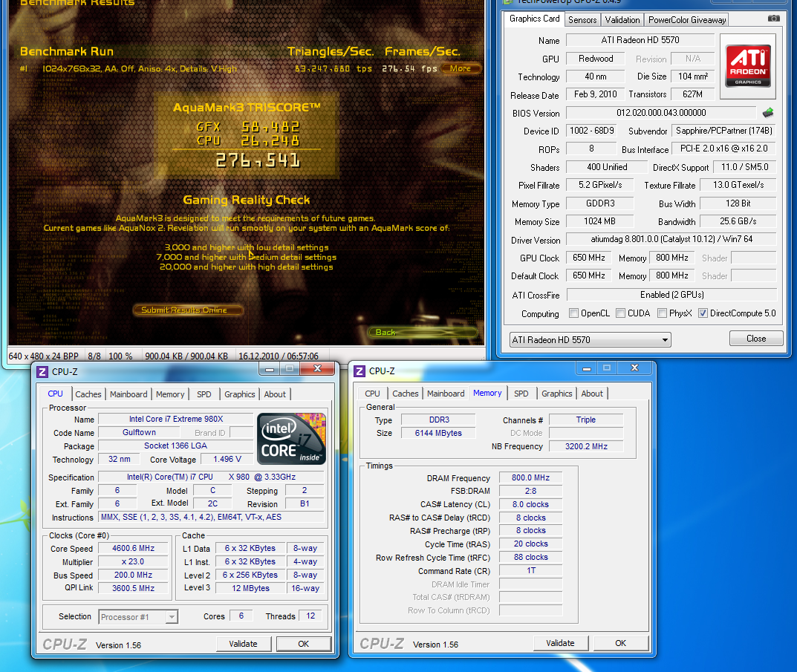The image size is (797, 672).
Task: Click the 25.6 GB/s bandwidth value
Action: click(x=738, y=221)
